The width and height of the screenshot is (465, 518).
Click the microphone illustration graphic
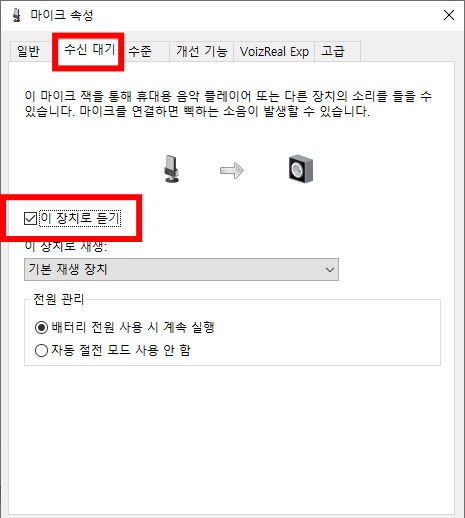(x=172, y=168)
